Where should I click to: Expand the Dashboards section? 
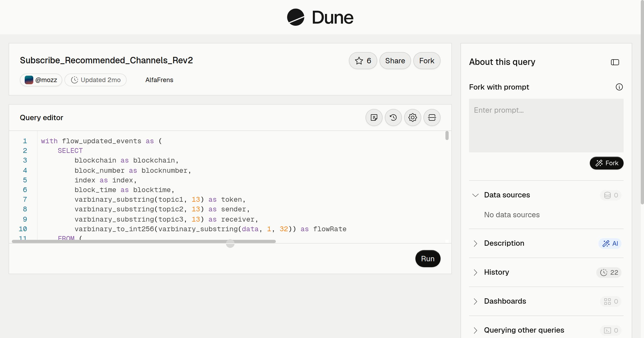pyautogui.click(x=475, y=301)
